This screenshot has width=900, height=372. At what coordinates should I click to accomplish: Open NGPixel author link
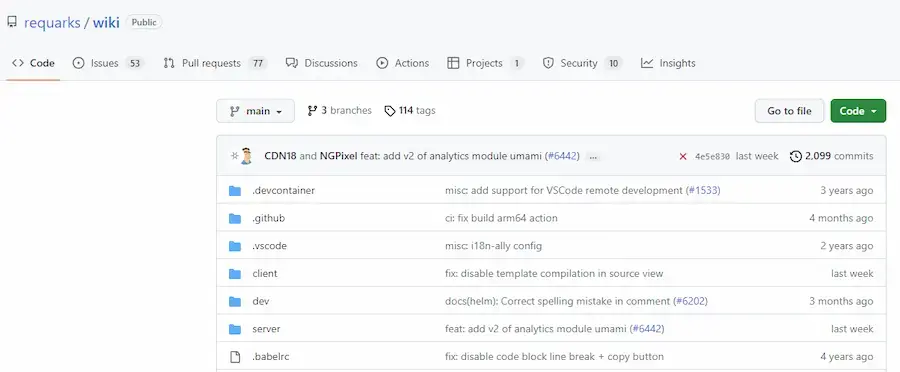pyautogui.click(x=338, y=156)
